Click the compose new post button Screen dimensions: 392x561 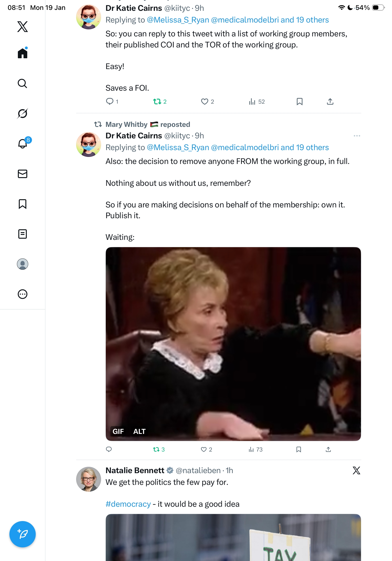click(23, 534)
